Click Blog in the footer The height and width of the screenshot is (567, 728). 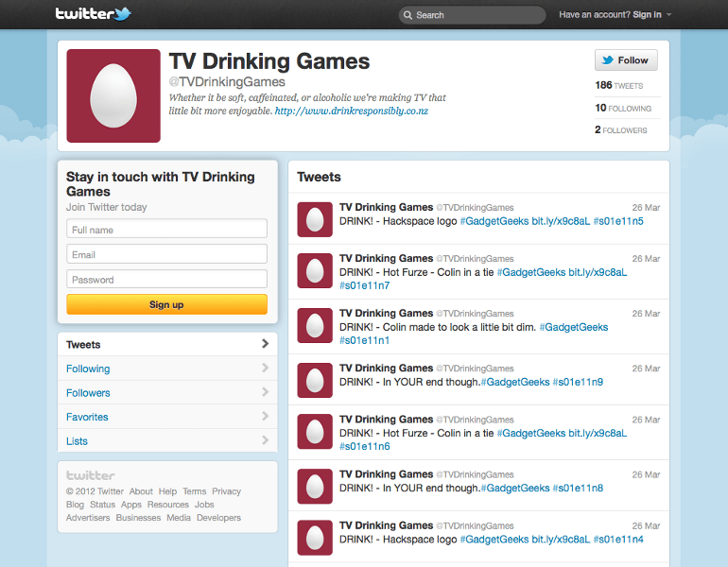(x=75, y=505)
